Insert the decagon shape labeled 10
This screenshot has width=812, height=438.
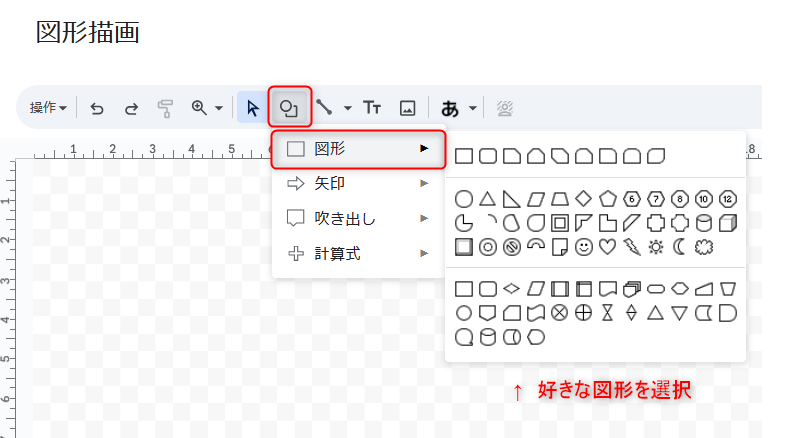tap(704, 199)
